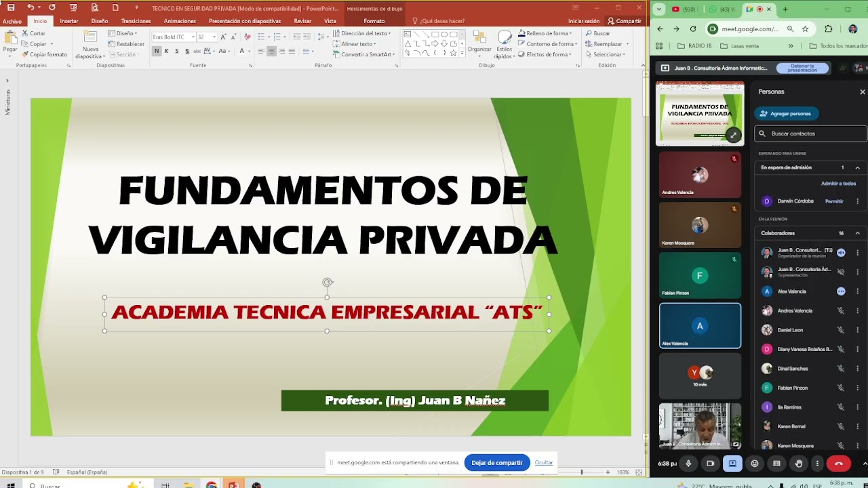Screen dimensions: 868x488
Task: Click Dejar de compartir button
Action: click(497, 463)
